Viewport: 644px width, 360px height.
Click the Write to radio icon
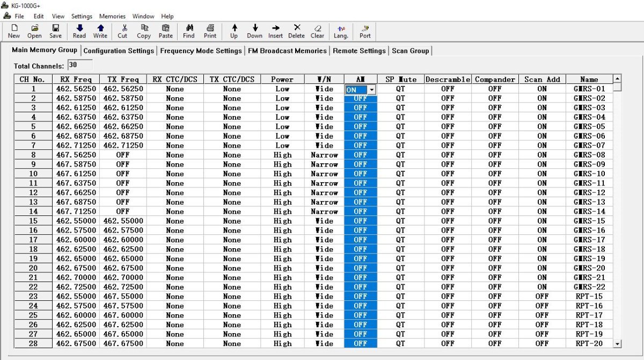click(x=100, y=31)
